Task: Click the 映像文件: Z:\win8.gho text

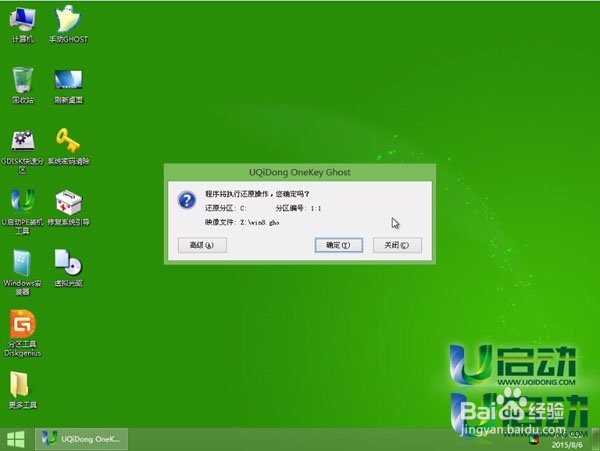Action: coord(242,222)
